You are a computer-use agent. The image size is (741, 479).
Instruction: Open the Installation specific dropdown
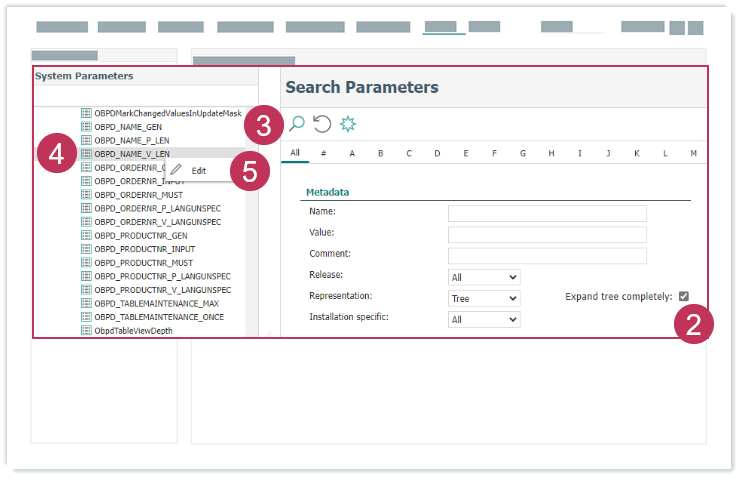(484, 320)
